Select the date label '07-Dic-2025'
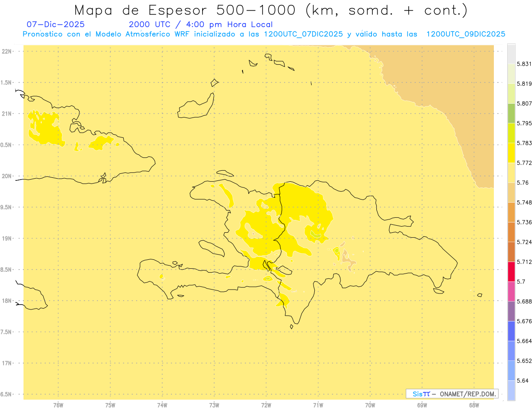Viewport: 532px width, 411px height. (x=56, y=24)
